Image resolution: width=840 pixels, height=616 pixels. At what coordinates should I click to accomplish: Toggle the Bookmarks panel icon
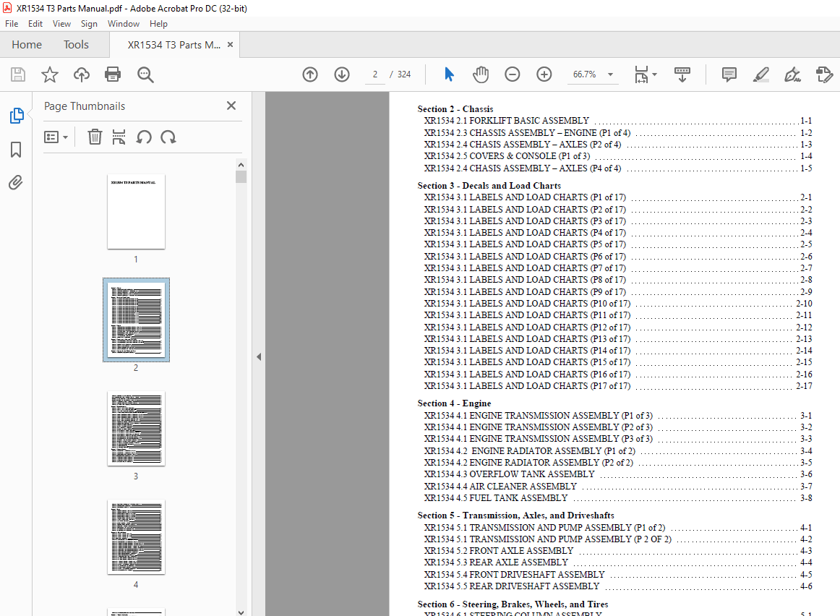point(16,150)
